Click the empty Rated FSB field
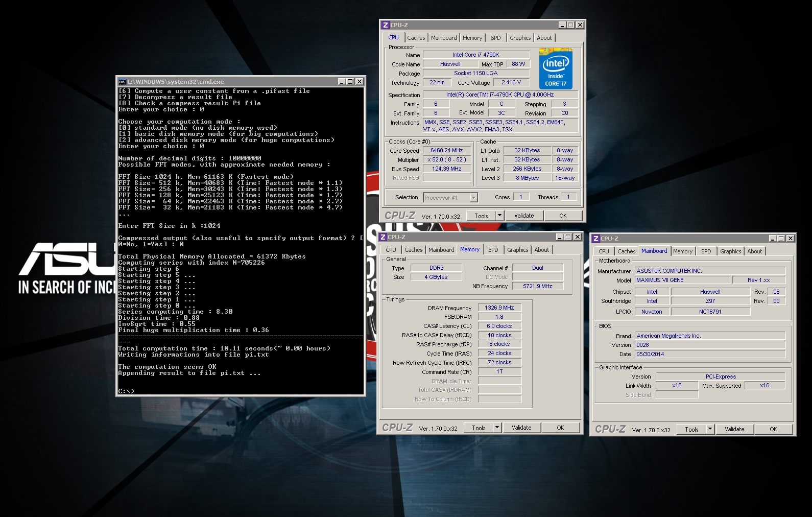 [447, 178]
